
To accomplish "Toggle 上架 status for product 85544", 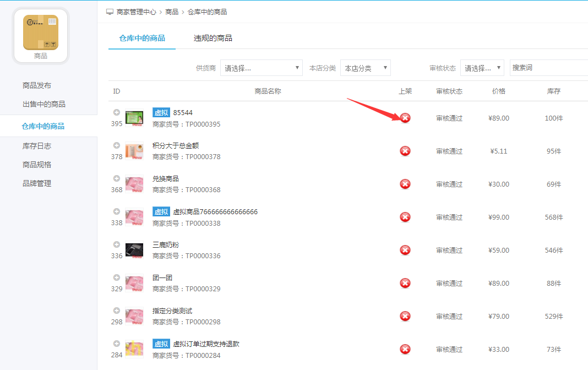I will point(405,118).
